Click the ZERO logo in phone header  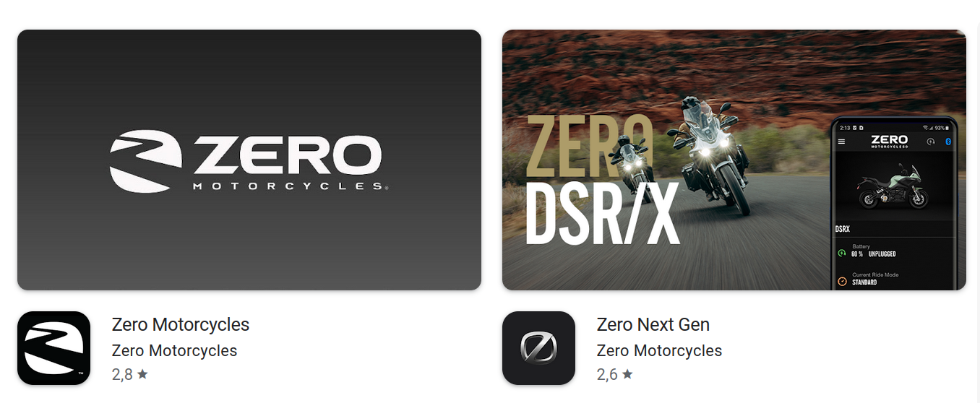point(889,141)
